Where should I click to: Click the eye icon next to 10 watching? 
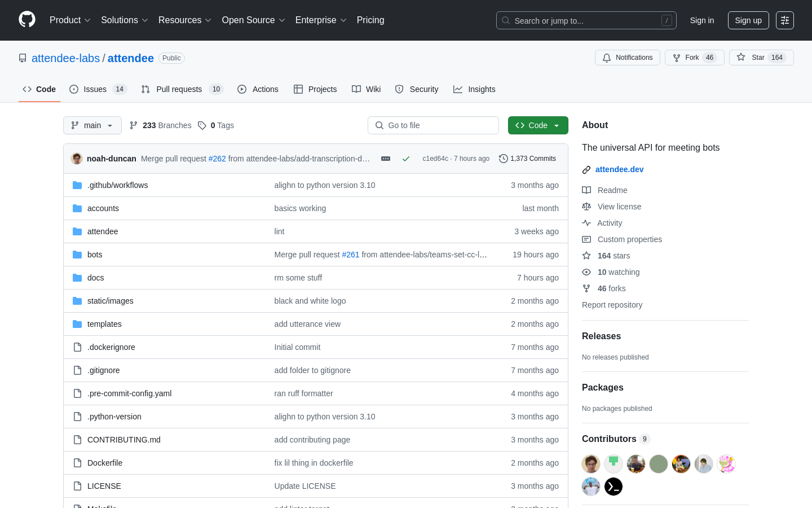coord(586,272)
